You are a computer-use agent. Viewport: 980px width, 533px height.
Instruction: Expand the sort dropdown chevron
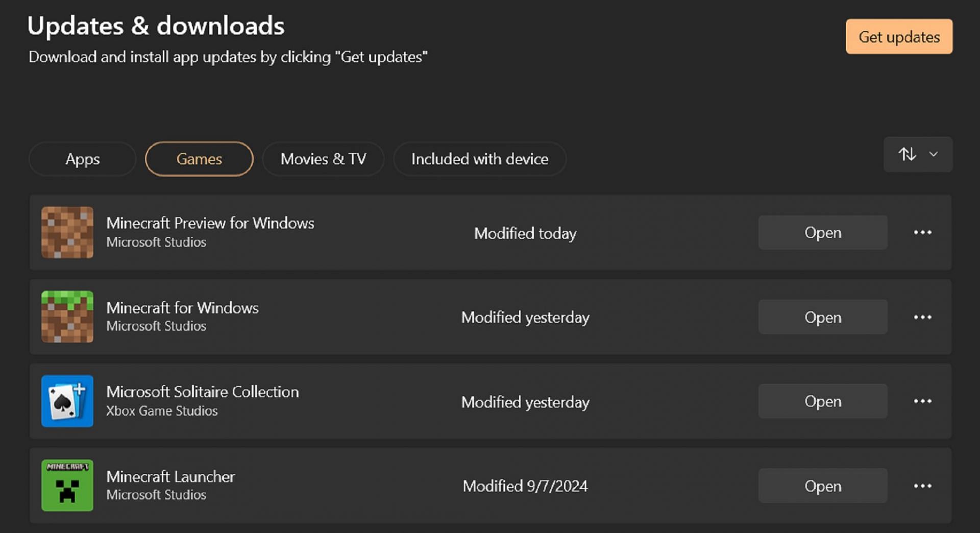coord(934,154)
